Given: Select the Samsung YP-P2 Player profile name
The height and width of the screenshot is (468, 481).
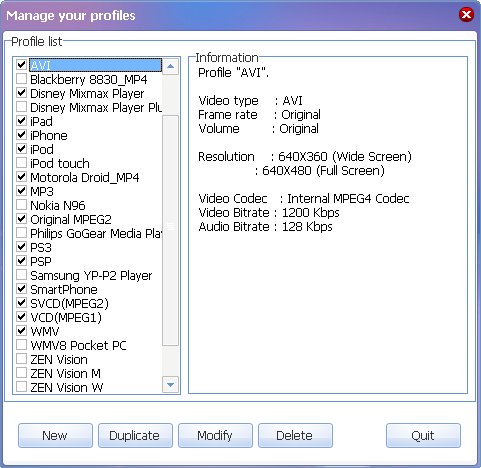Looking at the screenshot, I should 91,276.
